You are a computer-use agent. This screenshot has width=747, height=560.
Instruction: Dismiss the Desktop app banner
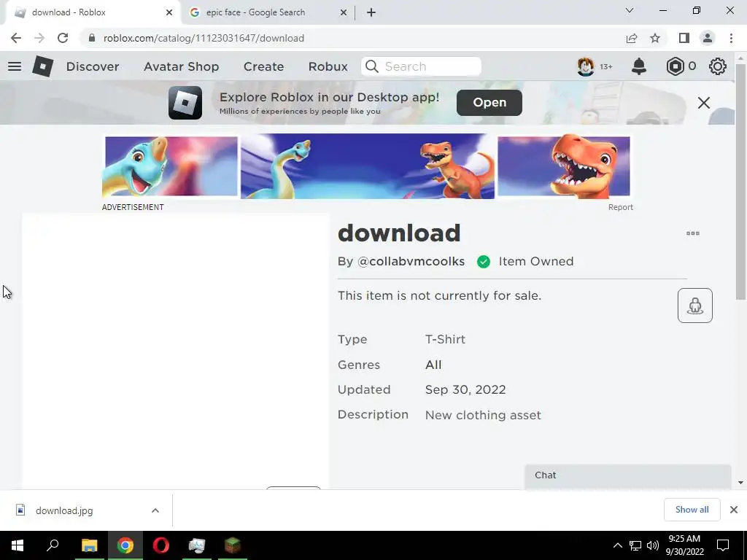(x=704, y=103)
